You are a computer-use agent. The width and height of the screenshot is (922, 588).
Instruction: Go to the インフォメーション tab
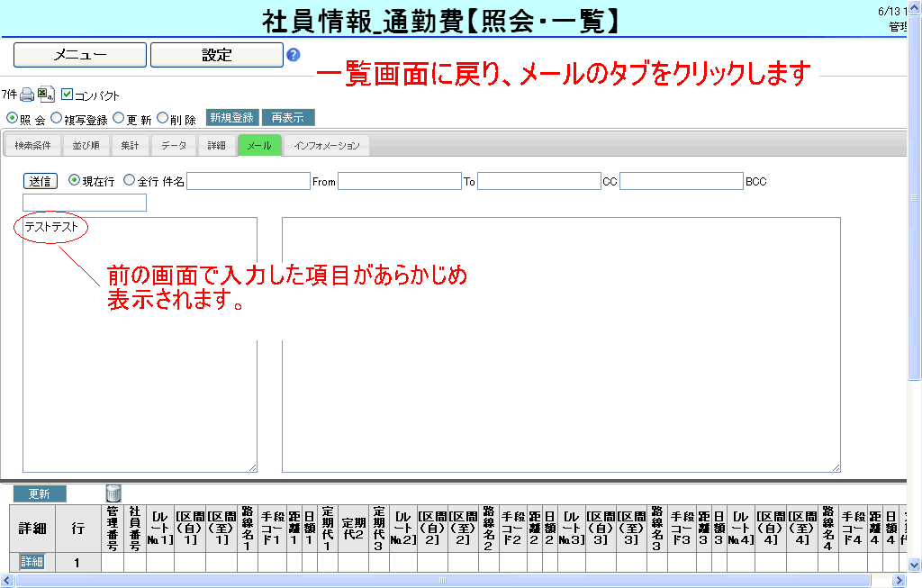point(327,146)
